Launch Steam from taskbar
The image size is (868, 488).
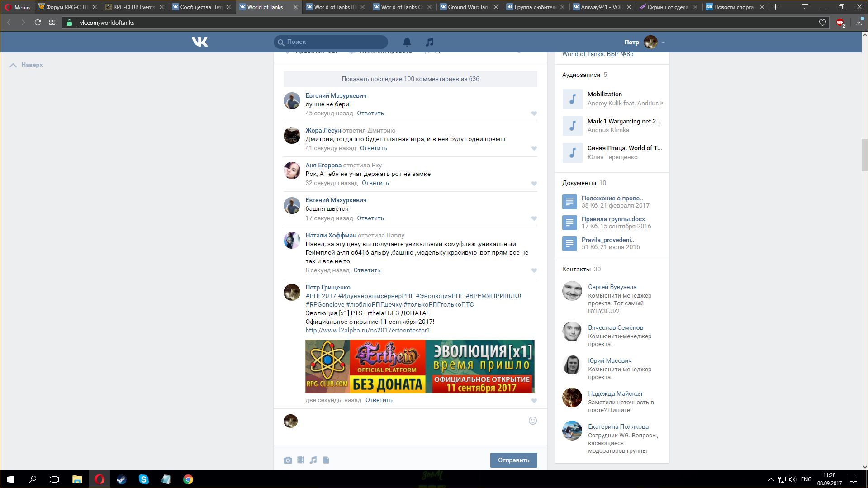coord(121,479)
